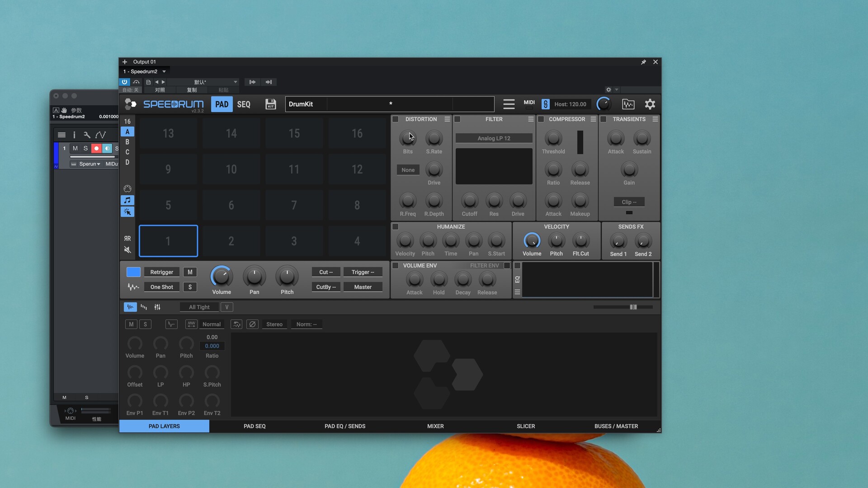Click the blue pad color swatch
Viewport: 868px width, 488px height.
point(133,272)
